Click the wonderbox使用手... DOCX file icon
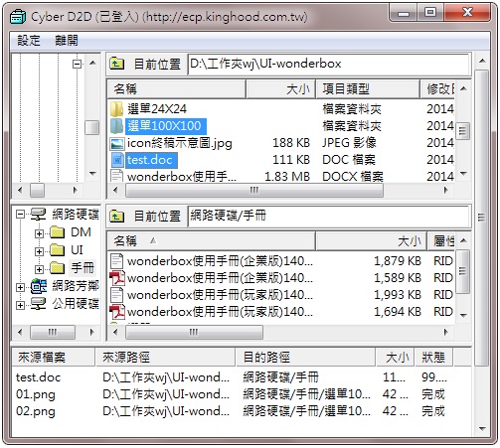500x448 pixels. click(x=117, y=176)
